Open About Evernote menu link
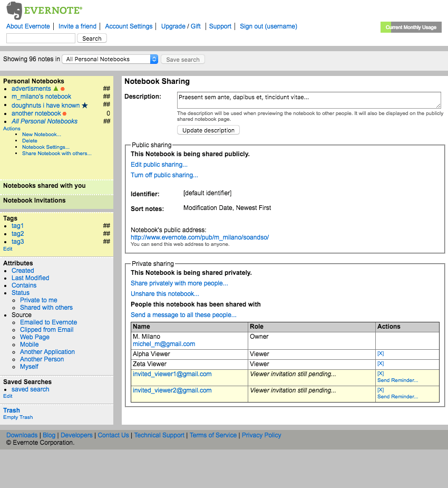The image size is (448, 488). tap(28, 26)
